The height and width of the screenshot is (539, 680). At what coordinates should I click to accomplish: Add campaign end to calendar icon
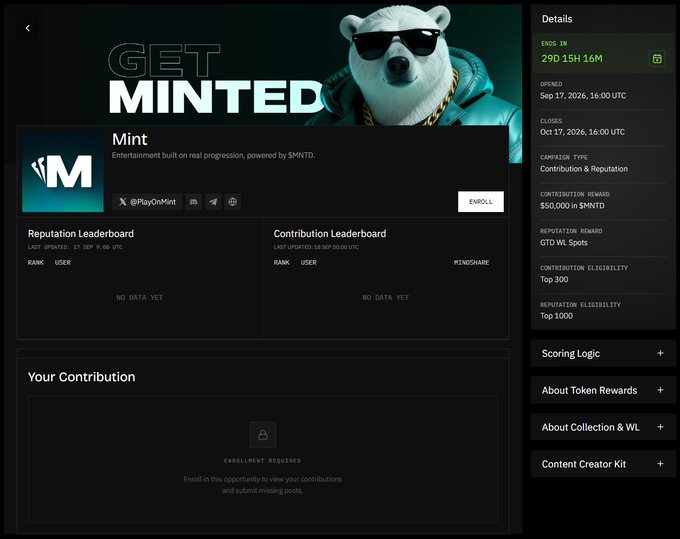[657, 58]
